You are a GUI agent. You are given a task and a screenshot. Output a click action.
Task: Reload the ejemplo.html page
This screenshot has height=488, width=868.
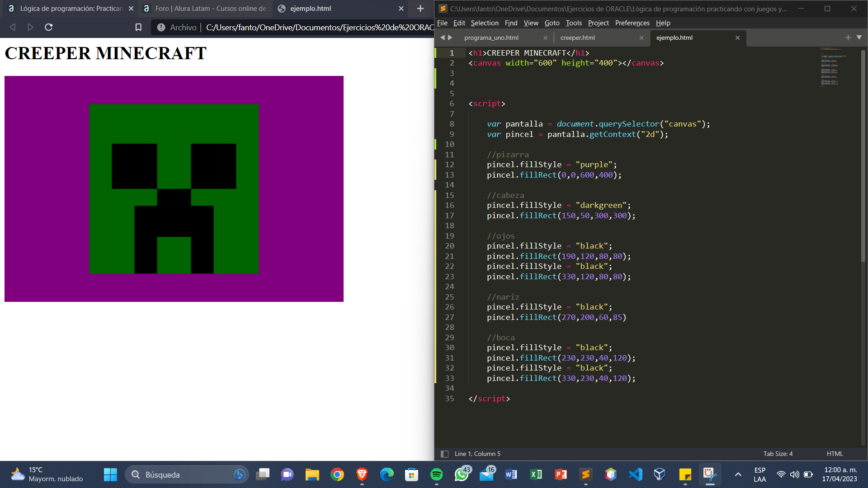click(x=49, y=27)
